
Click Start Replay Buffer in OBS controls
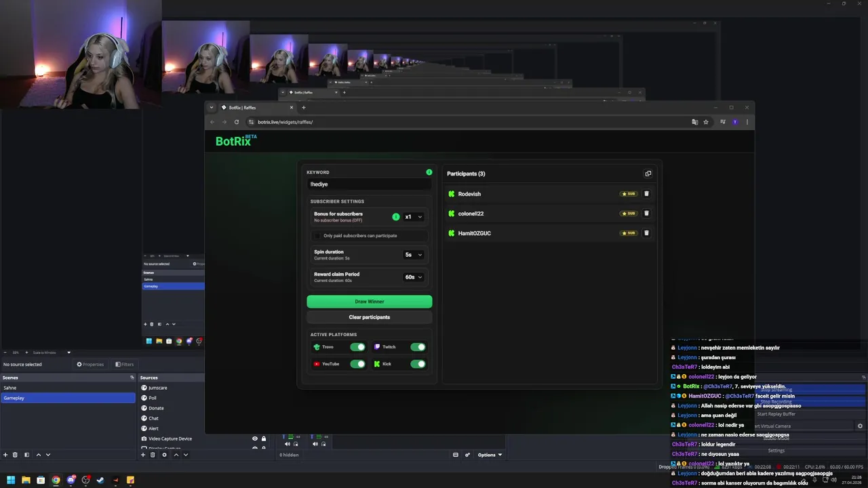776,414
